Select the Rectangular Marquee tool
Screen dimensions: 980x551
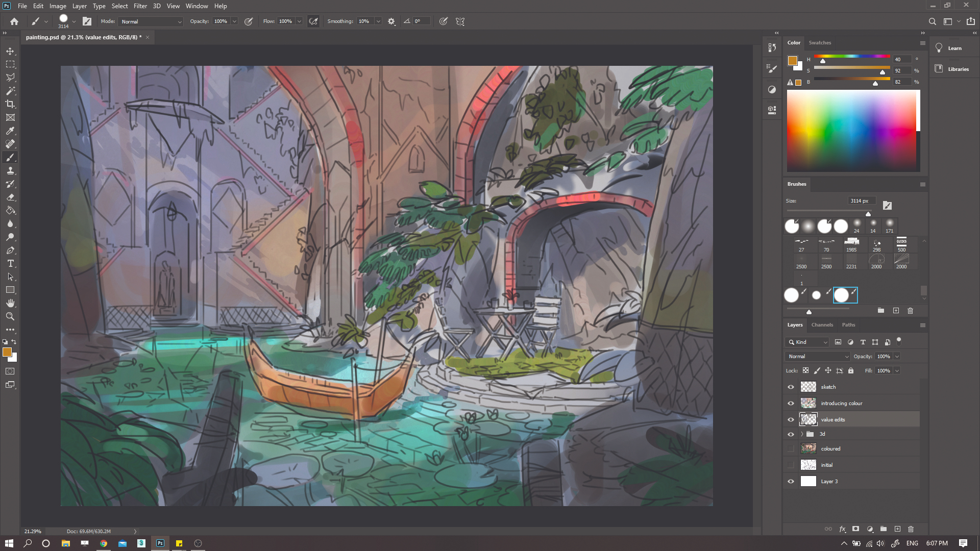tap(10, 64)
